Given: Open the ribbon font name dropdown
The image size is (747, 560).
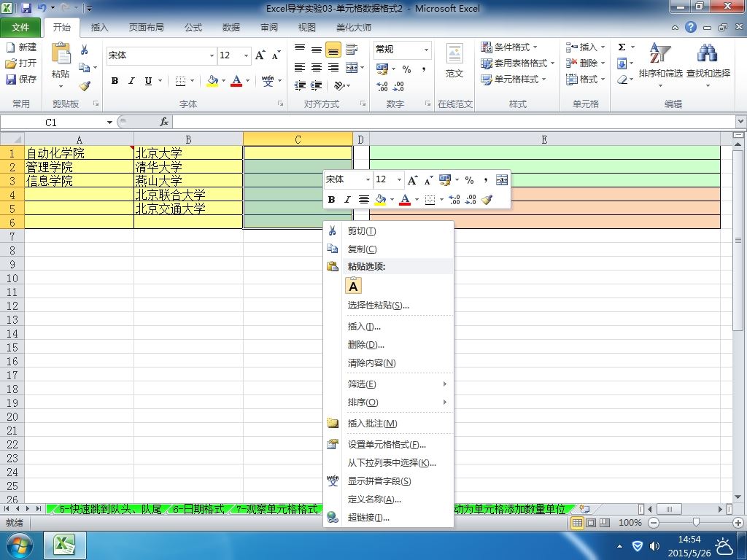Looking at the screenshot, I should coord(212,55).
